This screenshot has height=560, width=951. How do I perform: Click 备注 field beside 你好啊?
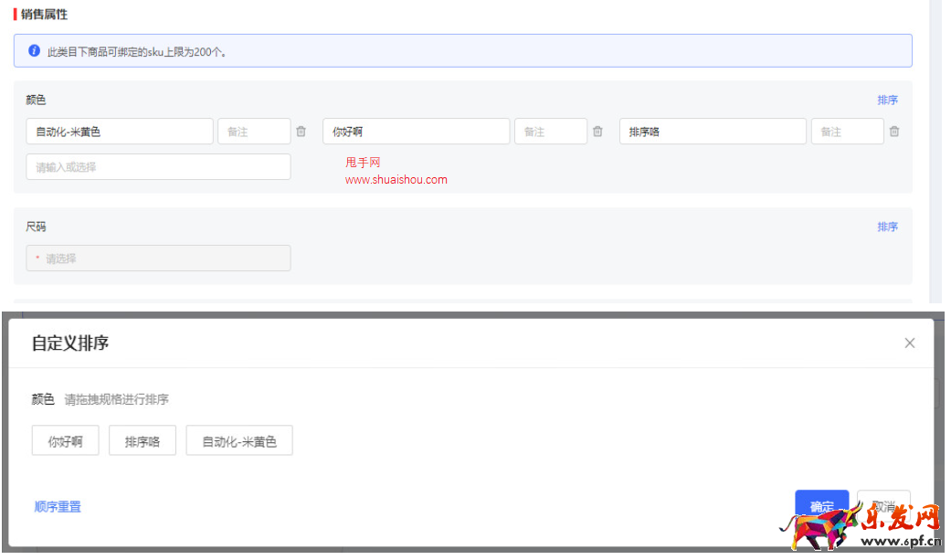pos(551,132)
